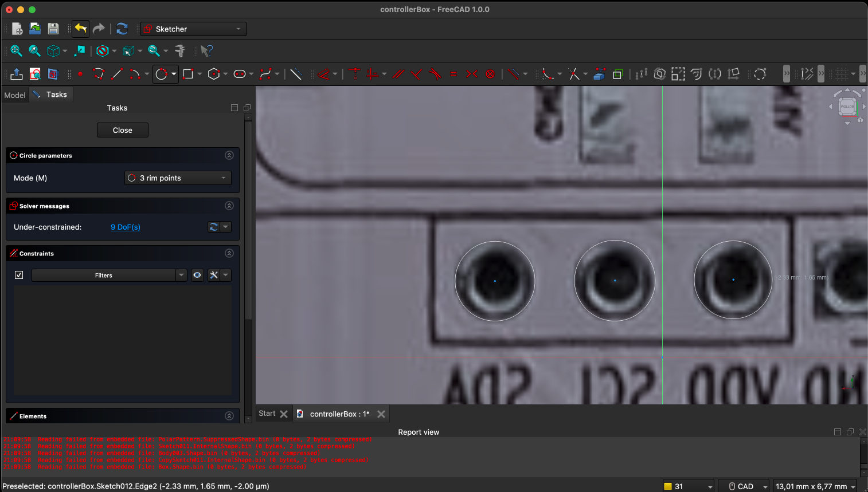The width and height of the screenshot is (868, 492).
Task: Click the 9 DoF(s) link
Action: point(125,227)
